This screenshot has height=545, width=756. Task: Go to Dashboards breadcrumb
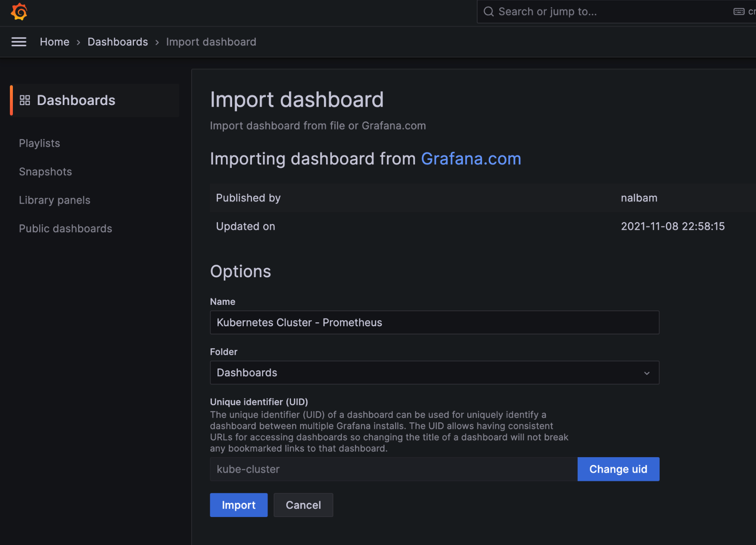(x=118, y=42)
